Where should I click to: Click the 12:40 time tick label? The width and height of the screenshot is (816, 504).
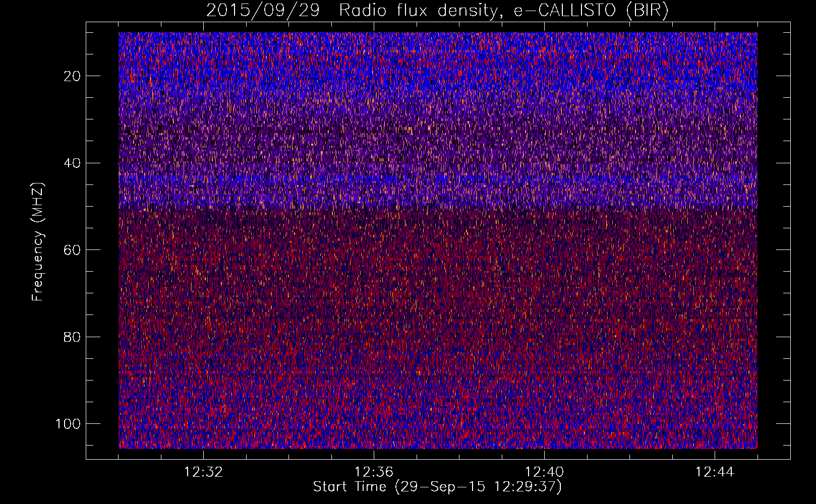pos(544,472)
